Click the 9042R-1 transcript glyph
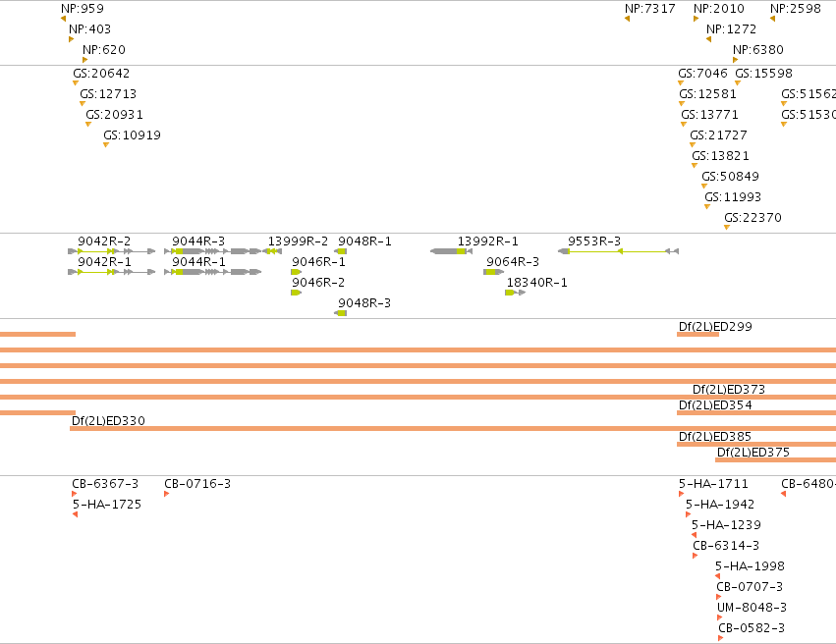The width and height of the screenshot is (836, 644). click(111, 272)
